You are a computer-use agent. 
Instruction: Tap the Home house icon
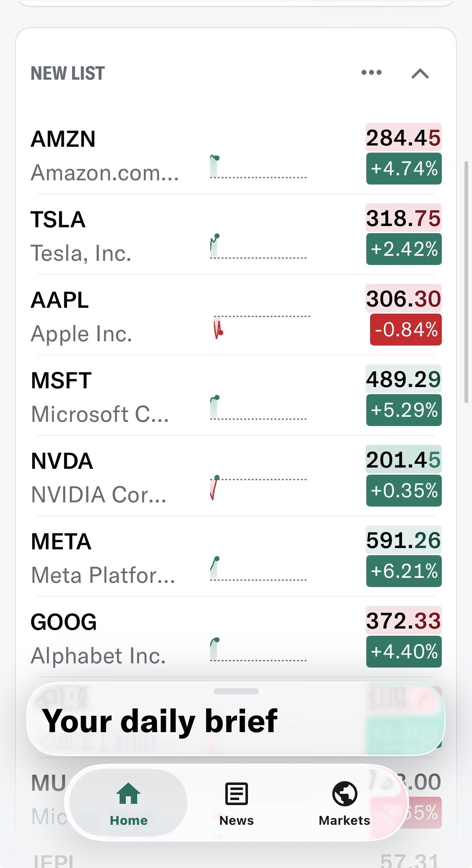128,793
